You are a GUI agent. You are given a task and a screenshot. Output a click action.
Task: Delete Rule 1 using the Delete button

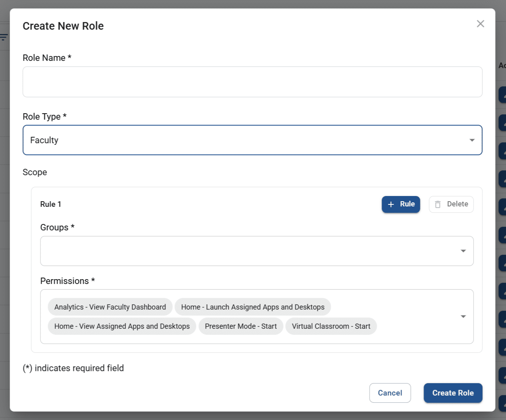coord(451,204)
